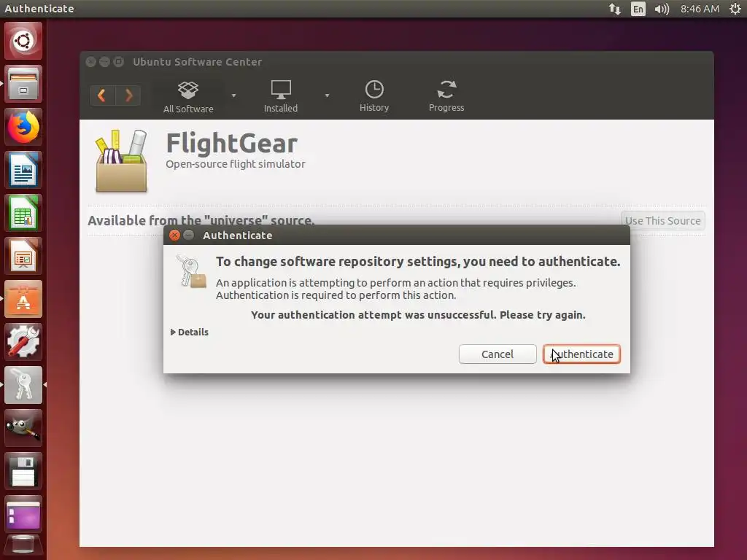Image resolution: width=747 pixels, height=560 pixels.
Task: Cancel the authentication dialog
Action: coord(498,354)
